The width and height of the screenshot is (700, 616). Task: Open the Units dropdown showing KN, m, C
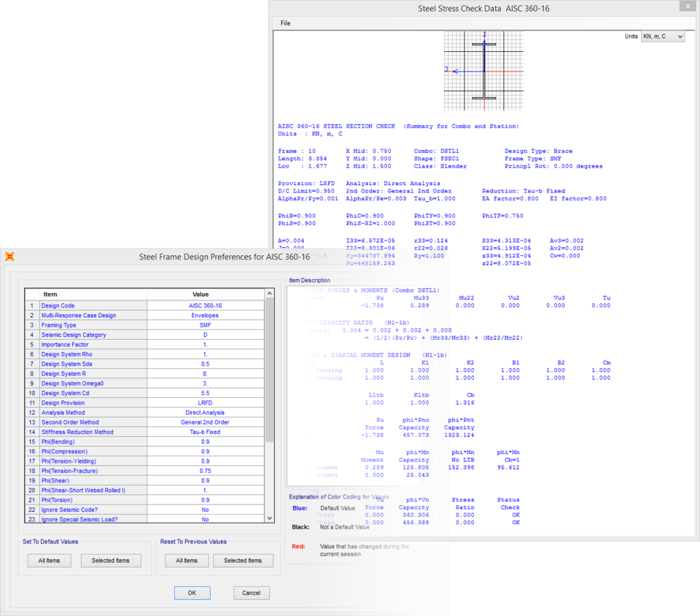(x=662, y=36)
